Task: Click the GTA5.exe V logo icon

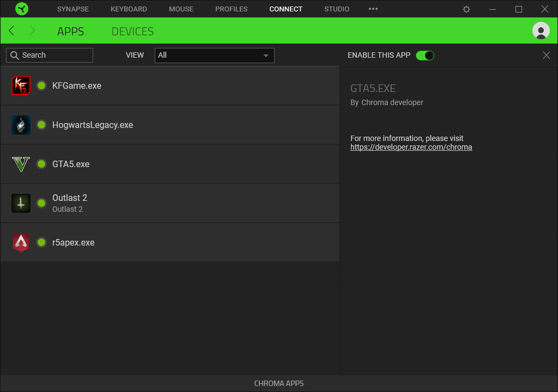Action: point(21,164)
